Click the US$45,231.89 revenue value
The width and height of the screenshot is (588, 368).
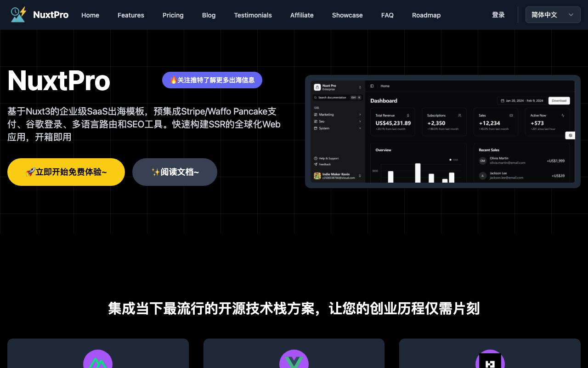pos(393,123)
